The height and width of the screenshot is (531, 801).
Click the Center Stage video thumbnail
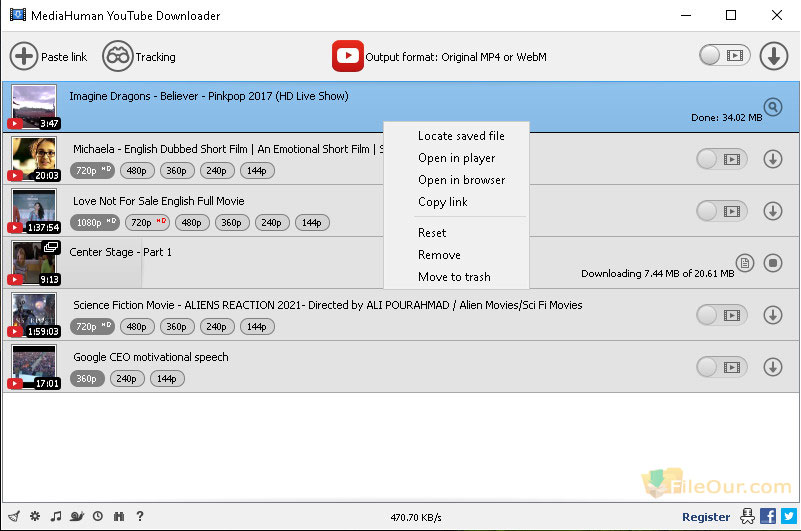34,263
